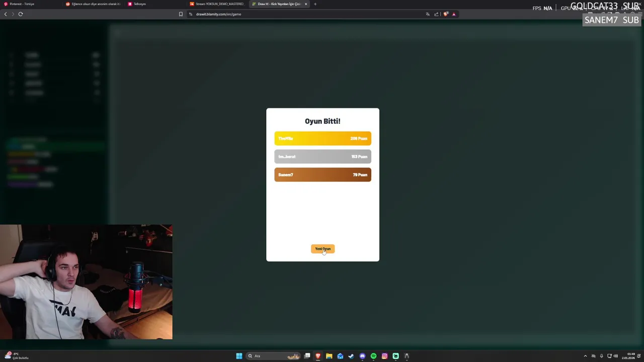Switch to the Eğlence olsun diye anonim tab
This screenshot has height=362, width=644.
pyautogui.click(x=94, y=4)
